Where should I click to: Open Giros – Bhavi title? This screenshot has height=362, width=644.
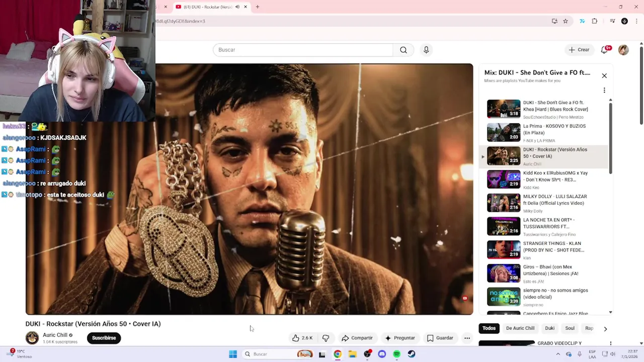click(x=551, y=270)
